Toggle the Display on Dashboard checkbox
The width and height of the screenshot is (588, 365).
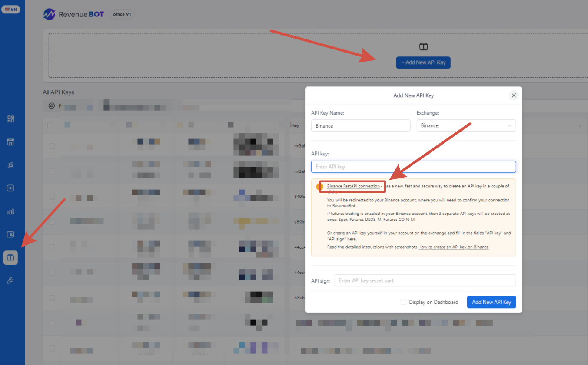[403, 302]
